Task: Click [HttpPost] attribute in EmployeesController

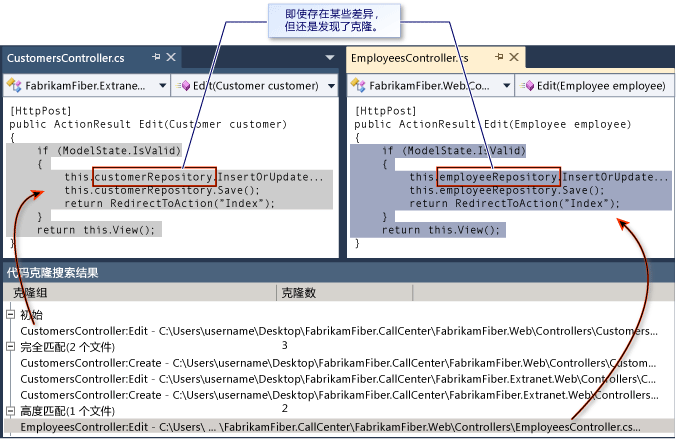Action: tap(385, 111)
